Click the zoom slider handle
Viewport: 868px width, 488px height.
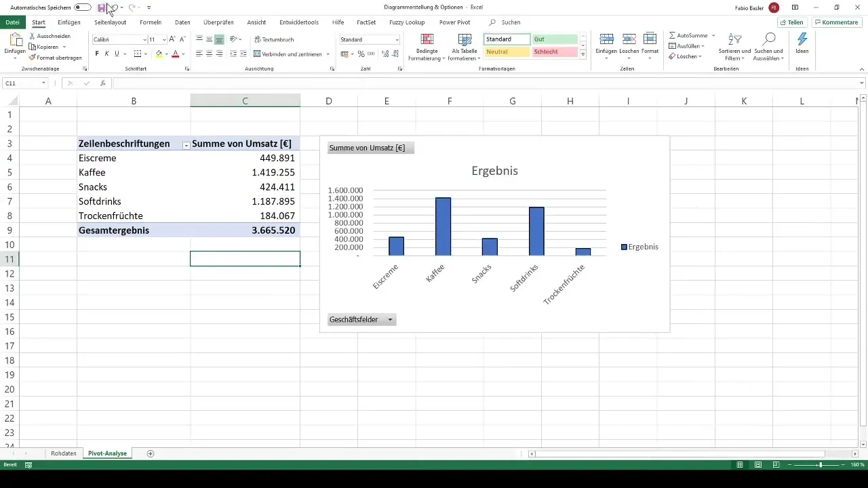(820, 465)
